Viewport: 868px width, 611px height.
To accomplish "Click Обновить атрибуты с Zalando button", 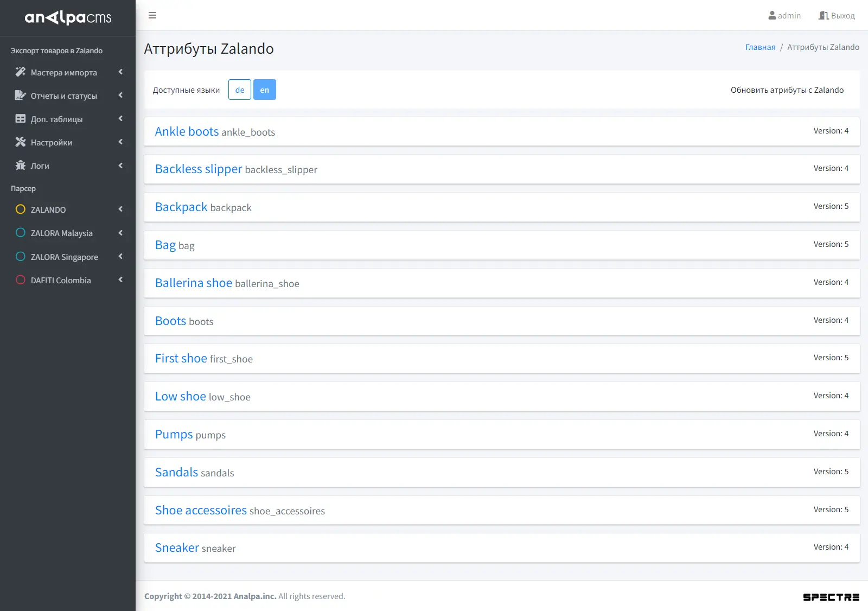I will (787, 90).
